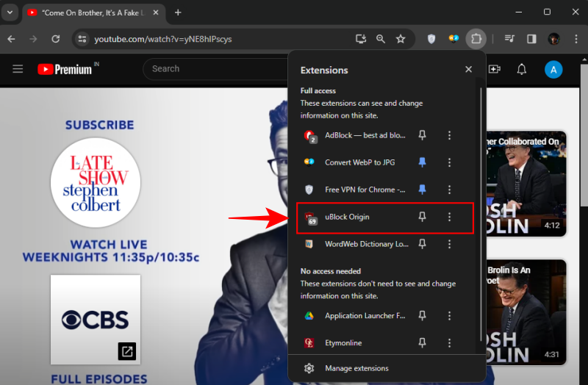
Task: Open the Chrome three-dot menu
Action: point(576,39)
